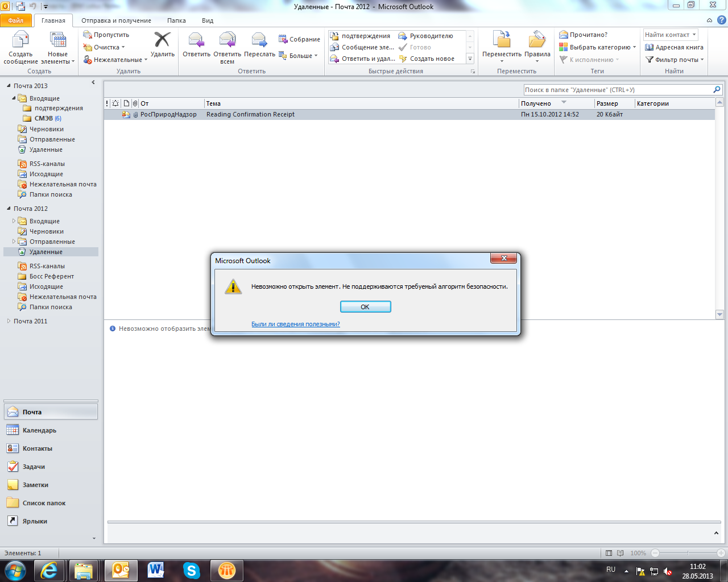Viewport: 728px width, 582px height.
Task: Open the Контакты navigation pane
Action: (x=51, y=448)
